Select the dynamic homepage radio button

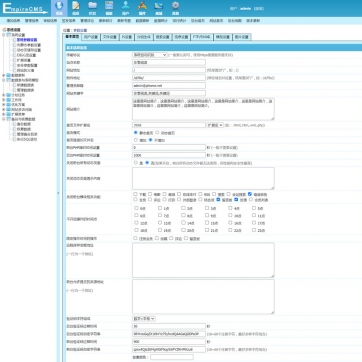pyautogui.click(x=157, y=132)
